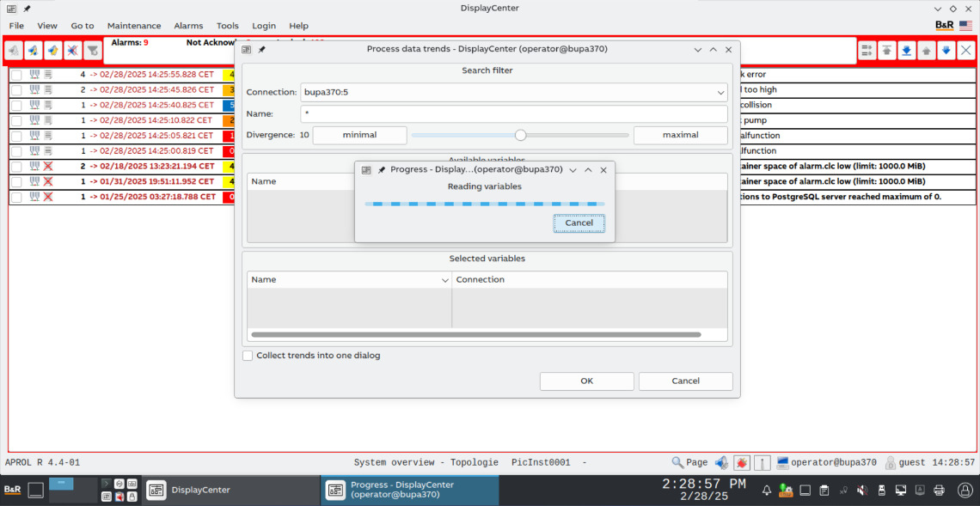Click the Divergence slider handle

pyautogui.click(x=520, y=135)
